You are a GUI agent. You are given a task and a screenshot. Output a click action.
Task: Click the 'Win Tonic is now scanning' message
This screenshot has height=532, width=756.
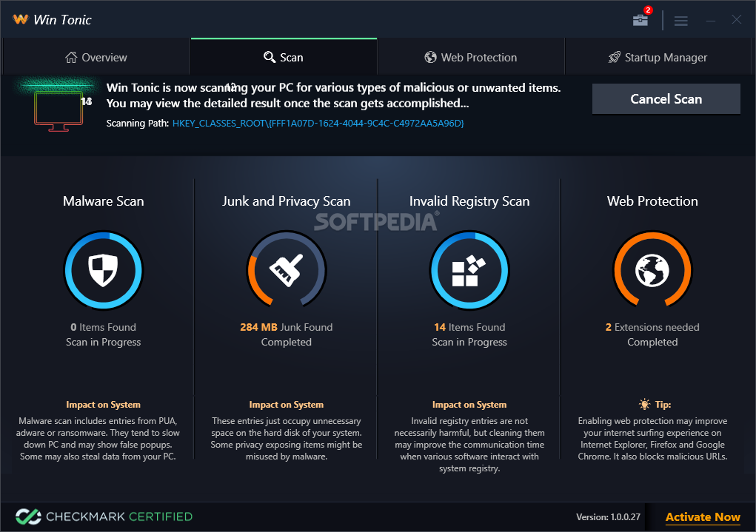point(334,95)
